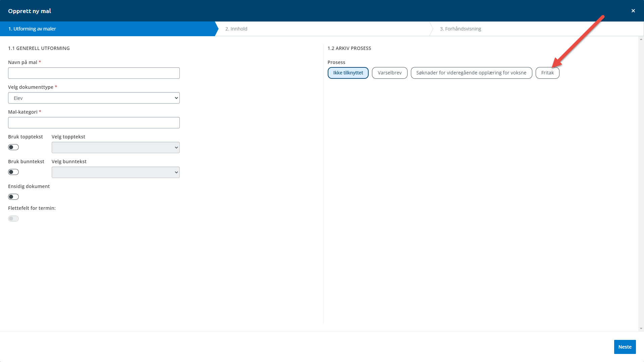Focus the Mal-kategori input field
The height and width of the screenshot is (362, 644).
pyautogui.click(x=94, y=123)
